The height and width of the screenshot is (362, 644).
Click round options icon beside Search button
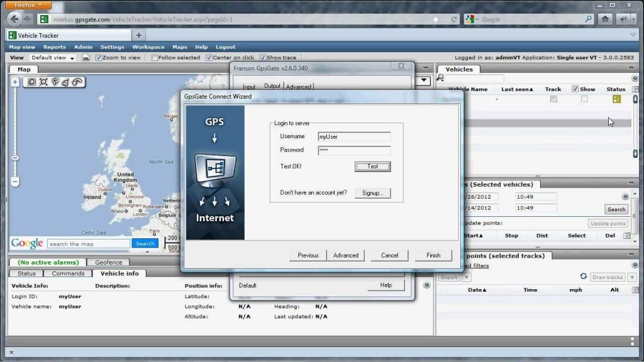(x=625, y=197)
